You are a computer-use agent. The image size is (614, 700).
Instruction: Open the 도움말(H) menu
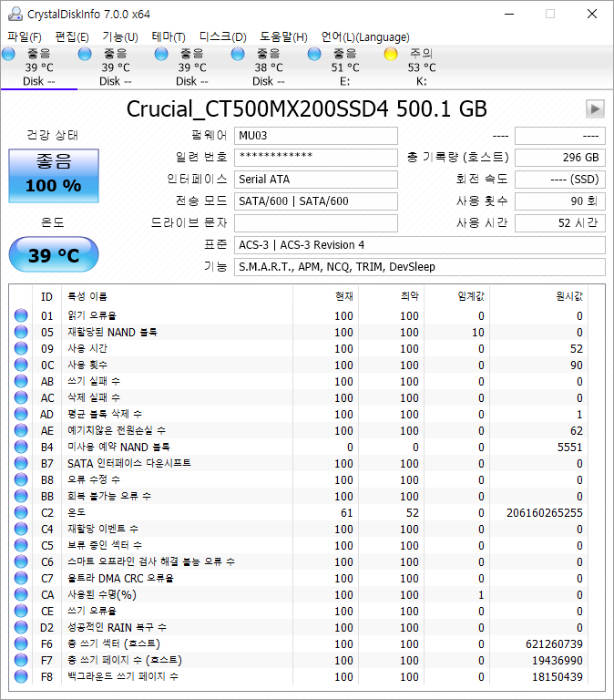coord(284,37)
